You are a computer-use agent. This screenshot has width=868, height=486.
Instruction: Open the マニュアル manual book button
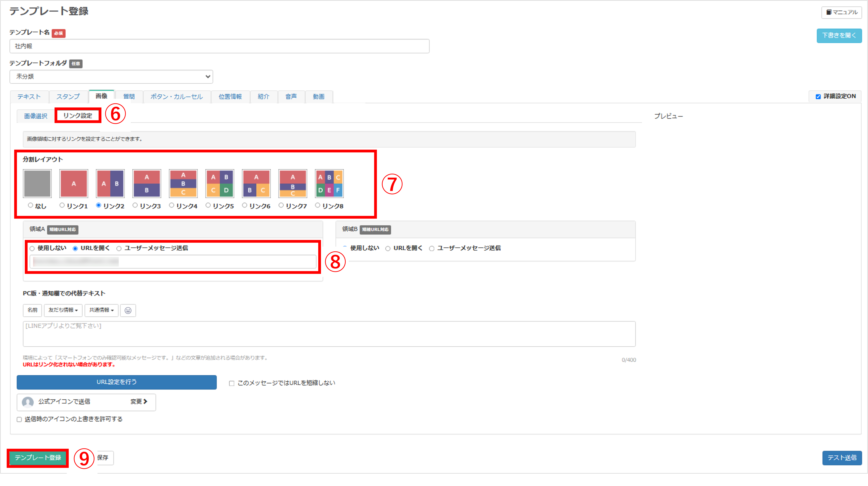(x=841, y=12)
